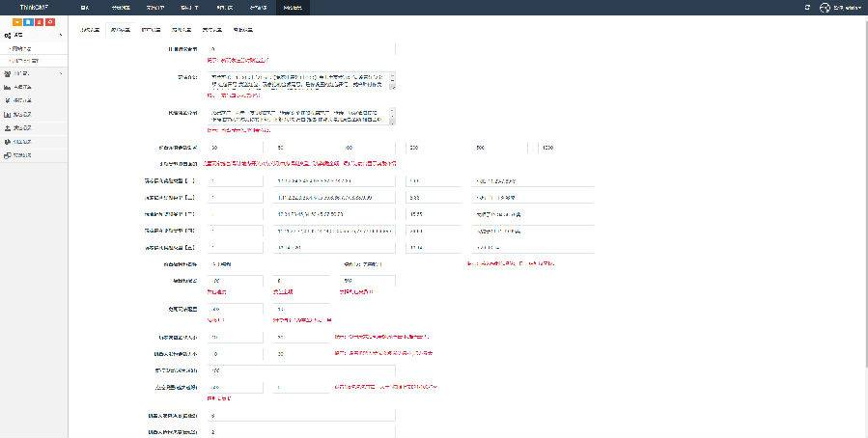
Task: Switch to the last tab of the settings form
Action: tap(242, 30)
